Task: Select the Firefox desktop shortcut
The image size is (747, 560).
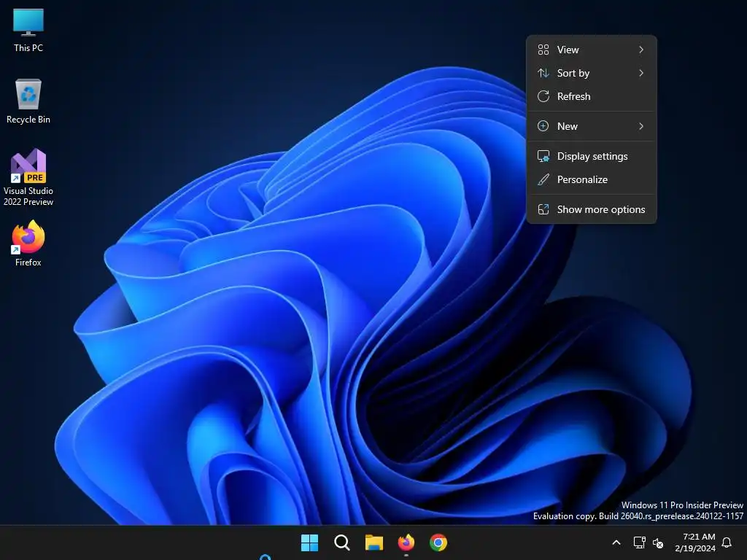Action: (x=28, y=244)
